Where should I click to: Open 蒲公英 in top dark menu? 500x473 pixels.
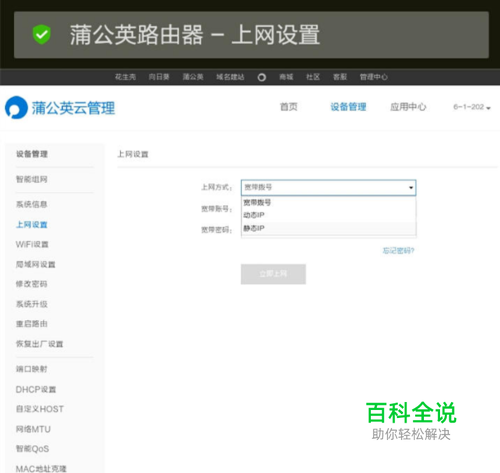click(x=193, y=77)
